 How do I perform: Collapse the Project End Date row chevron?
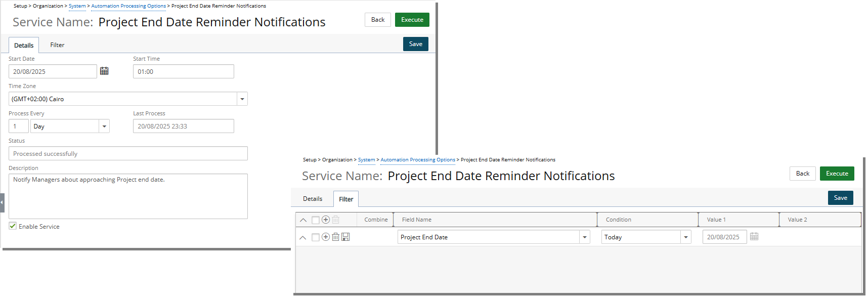303,237
